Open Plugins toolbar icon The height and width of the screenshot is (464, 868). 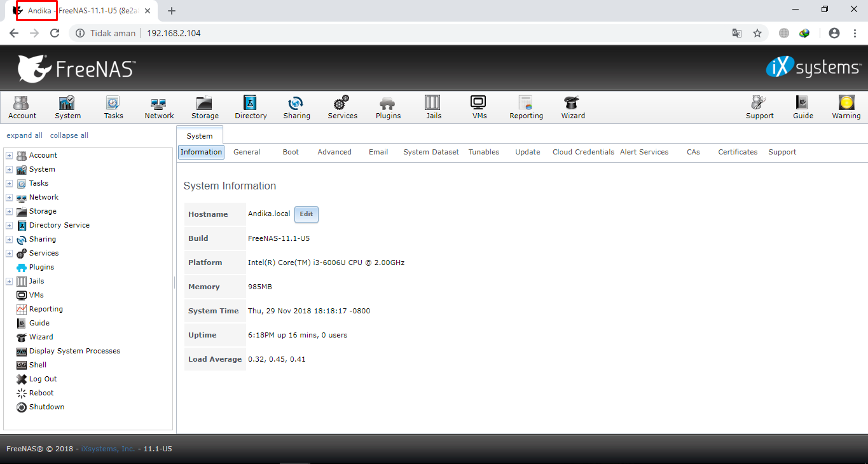point(388,107)
